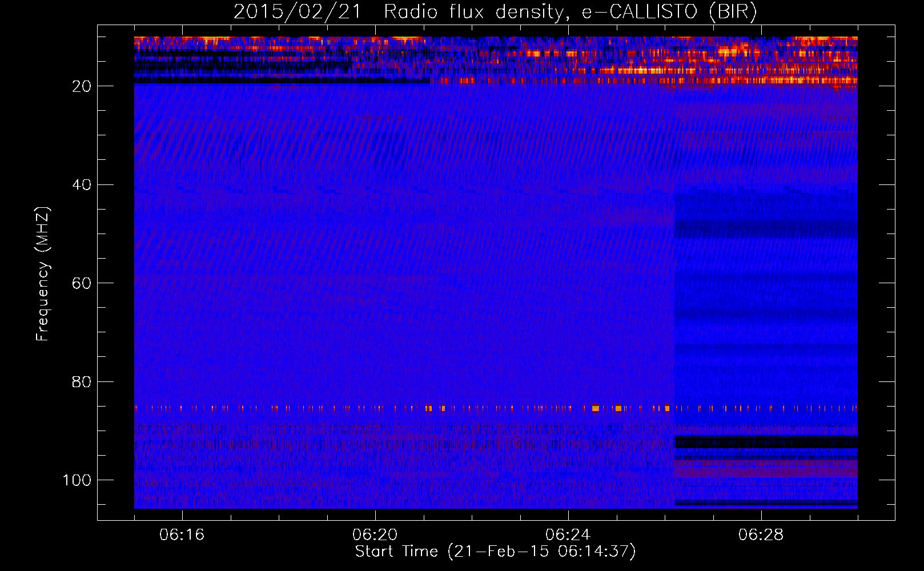The height and width of the screenshot is (571, 924).
Task: Click the 'Frequency (MHZ)' y-axis label
Action: click(43, 274)
